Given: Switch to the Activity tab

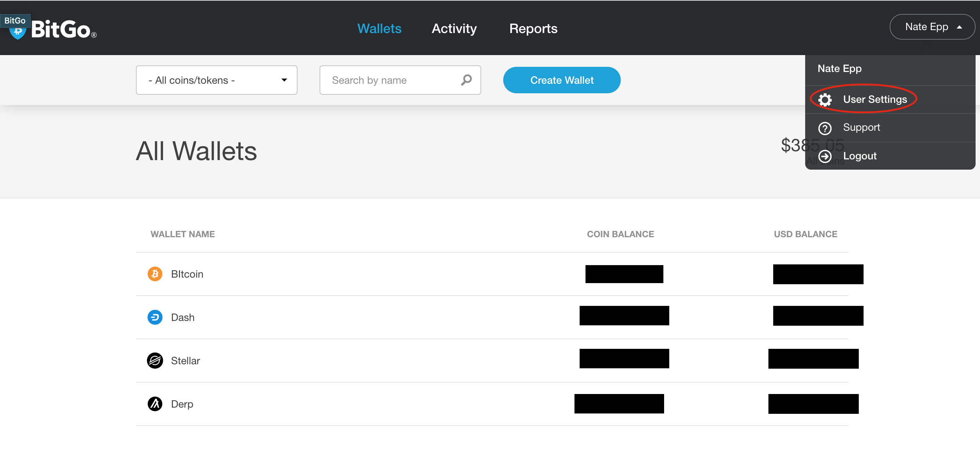Looking at the screenshot, I should (454, 29).
